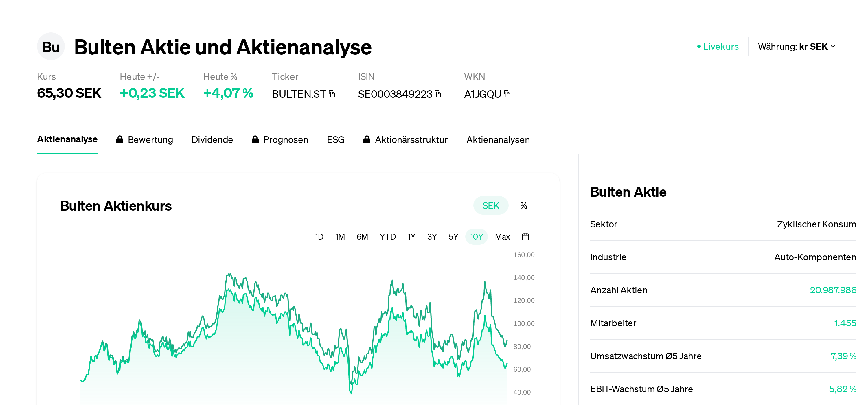Click the lock icon next to Aktionärsstruktur

pos(367,139)
